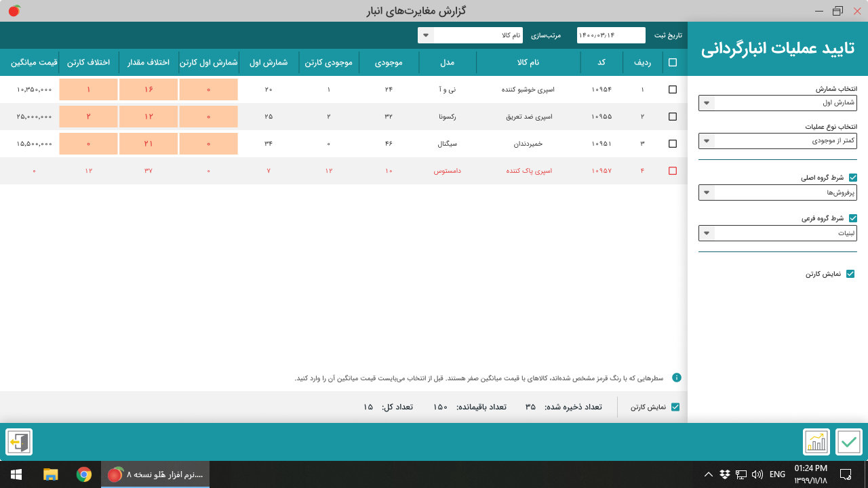Image resolution: width=868 pixels, height=488 pixels.
Task: Toggle نمایش کارتن checkbox in the bottom summary bar
Action: [x=675, y=407]
